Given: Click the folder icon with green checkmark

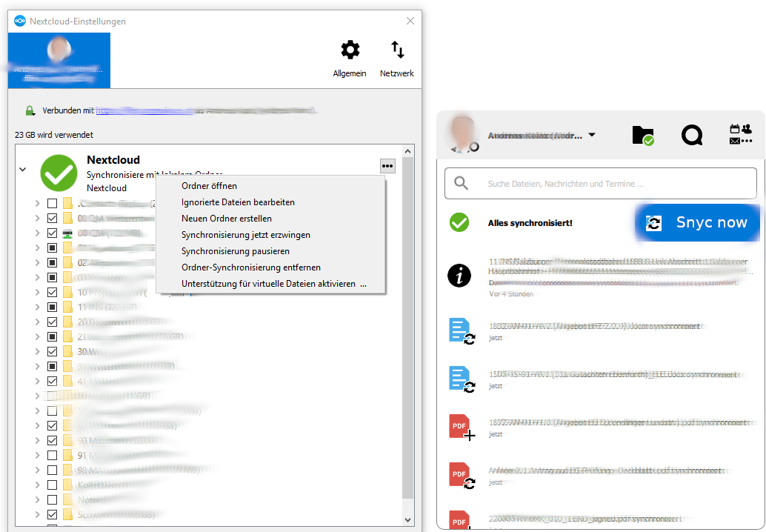Looking at the screenshot, I should click(x=642, y=135).
